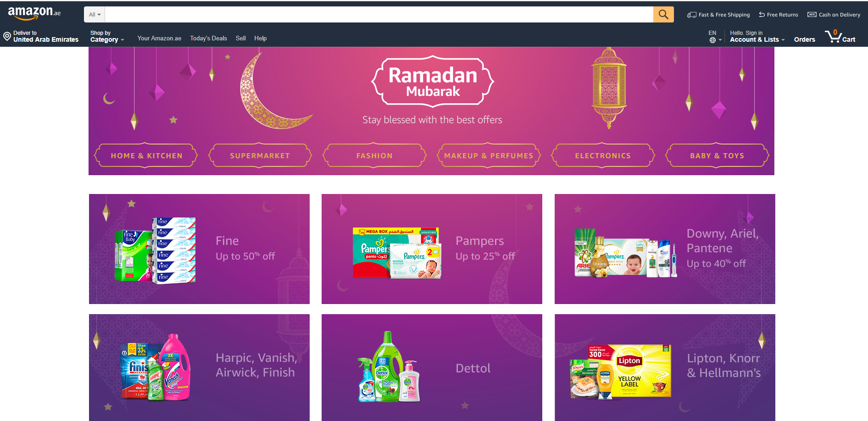Click the orange search magnifier button
Image resolution: width=868 pixels, height=421 pixels.
point(663,14)
